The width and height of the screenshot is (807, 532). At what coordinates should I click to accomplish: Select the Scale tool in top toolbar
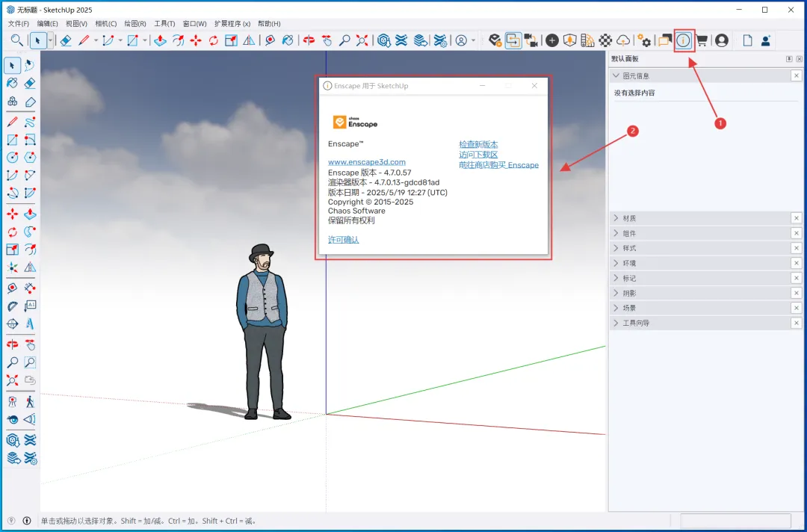click(231, 40)
